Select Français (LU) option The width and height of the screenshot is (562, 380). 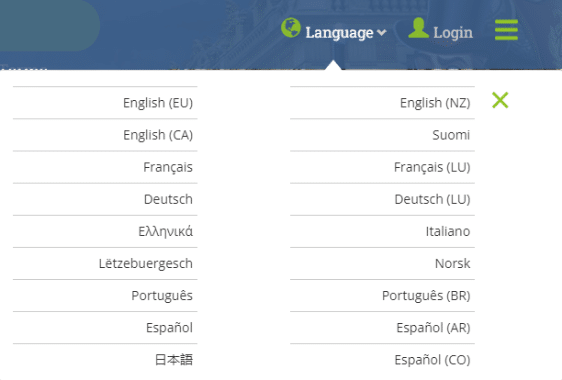[x=382, y=167]
